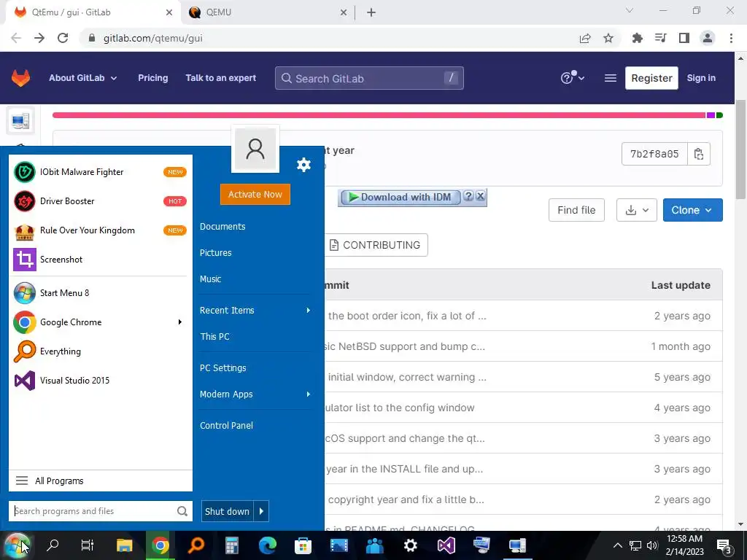
Task: Open Chrome three-dot menu
Action: [x=731, y=38]
